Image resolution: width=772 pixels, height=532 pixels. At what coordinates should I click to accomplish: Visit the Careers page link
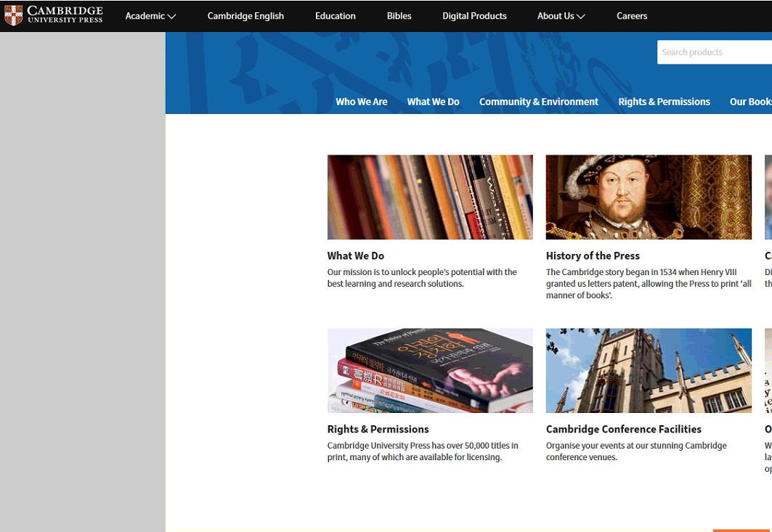pos(632,16)
